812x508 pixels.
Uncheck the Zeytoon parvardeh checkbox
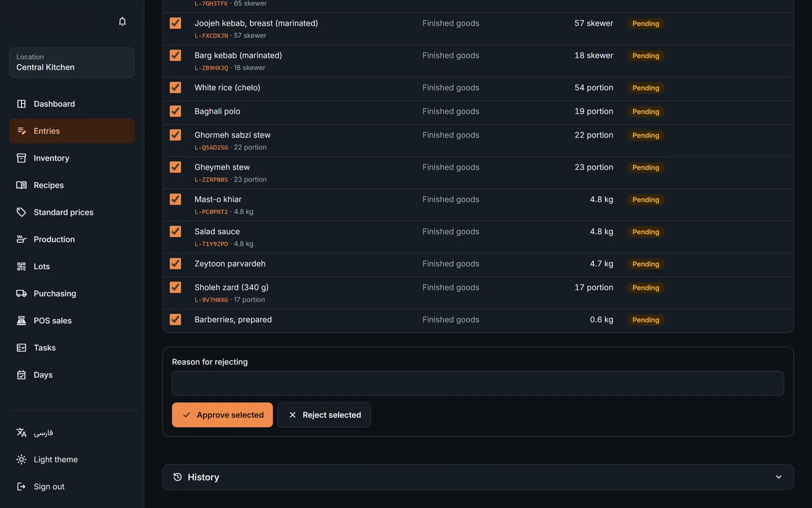tap(175, 264)
